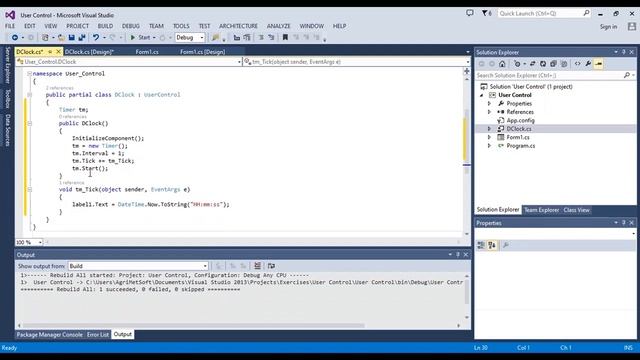Viewport: 640px width, 360px height.
Task: Collapse the tm_Tick method code block
Action: point(29,189)
